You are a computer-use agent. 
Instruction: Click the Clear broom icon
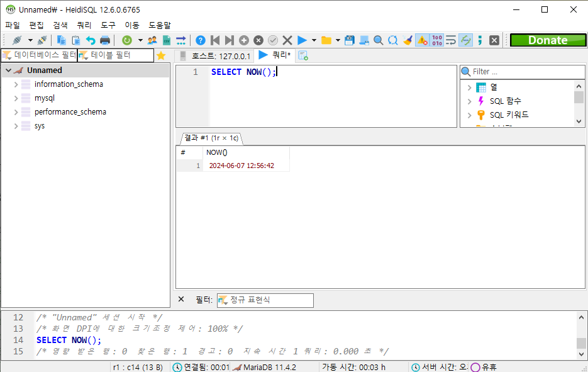408,40
